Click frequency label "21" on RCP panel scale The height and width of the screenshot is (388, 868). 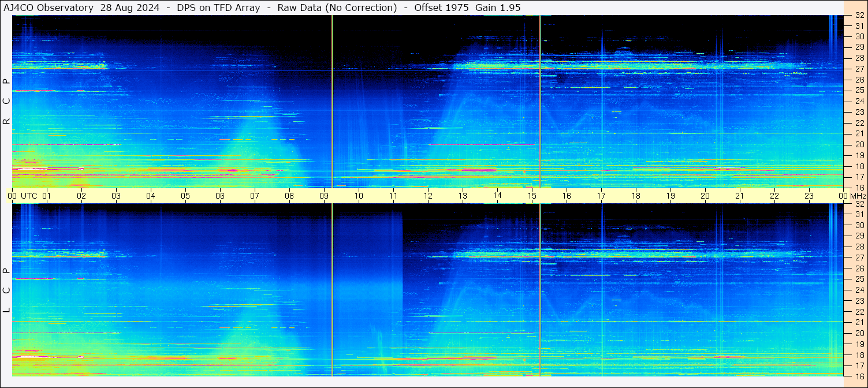coord(859,133)
